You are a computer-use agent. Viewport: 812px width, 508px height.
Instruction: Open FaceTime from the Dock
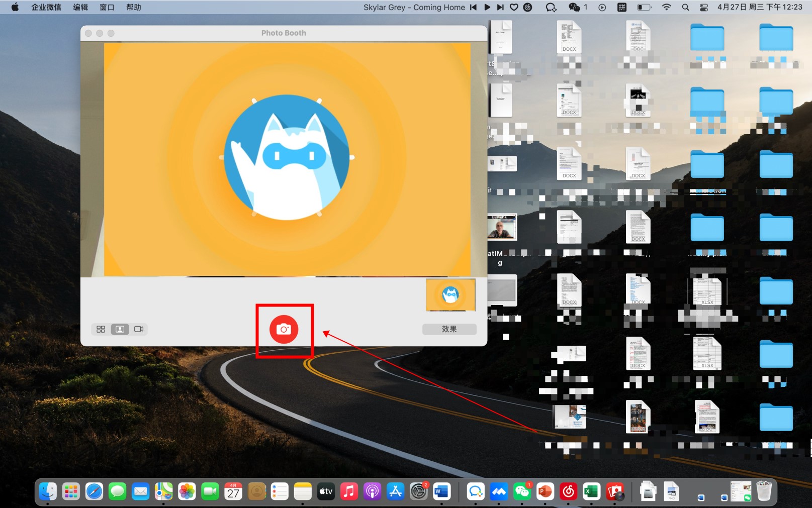tap(210, 491)
